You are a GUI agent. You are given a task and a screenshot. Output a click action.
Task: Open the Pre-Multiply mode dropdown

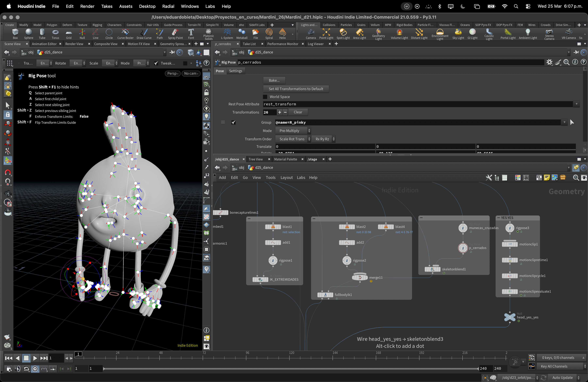tap(293, 131)
